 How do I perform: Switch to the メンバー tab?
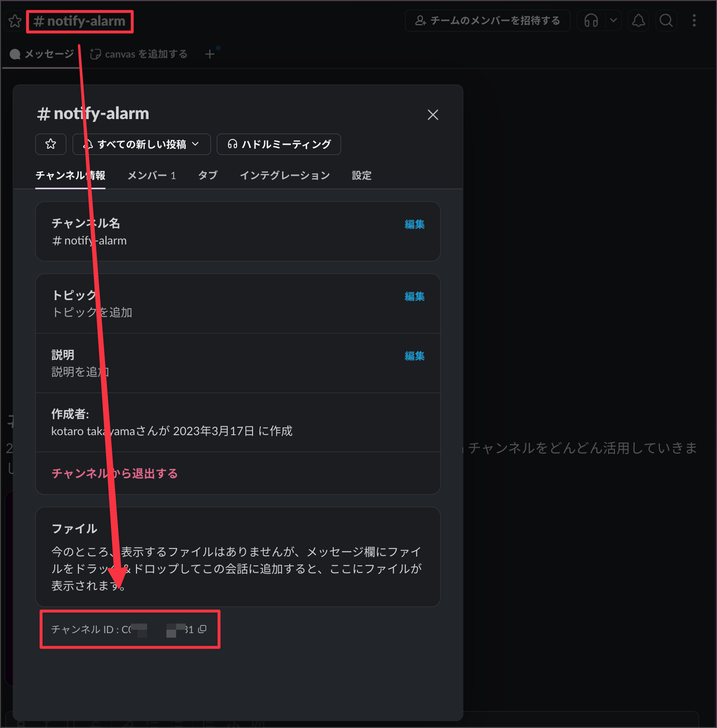click(151, 175)
